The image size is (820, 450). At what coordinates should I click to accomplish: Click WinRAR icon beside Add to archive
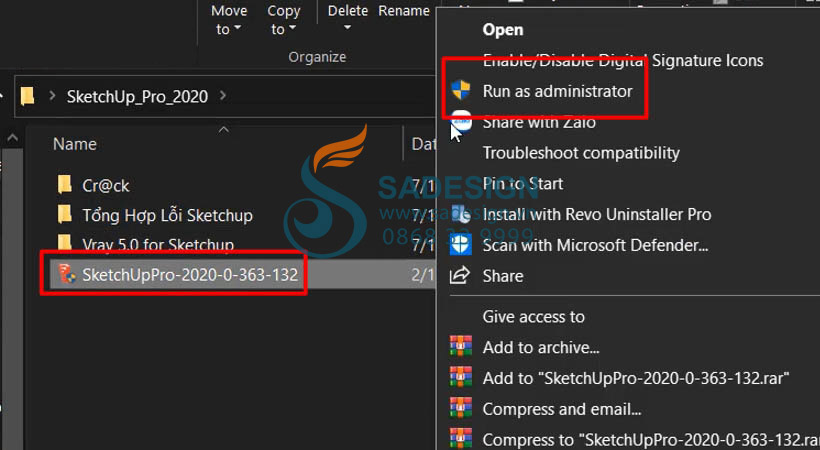461,346
